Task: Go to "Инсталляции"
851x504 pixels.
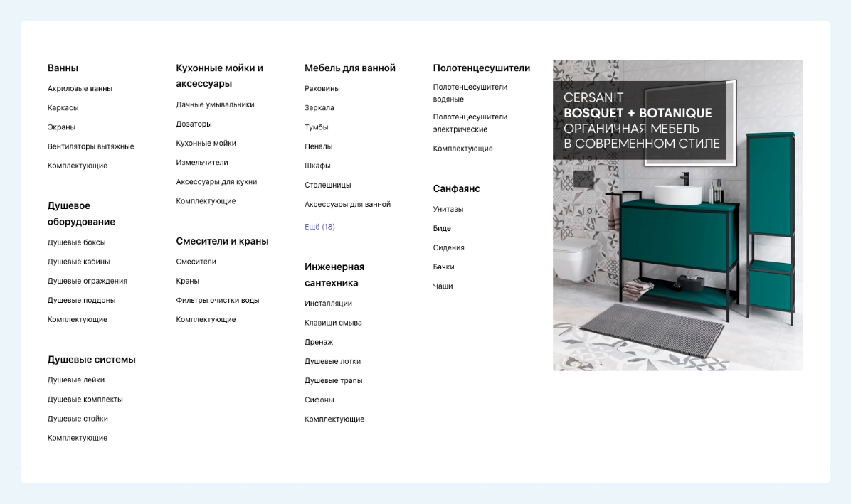Action: 328,304
